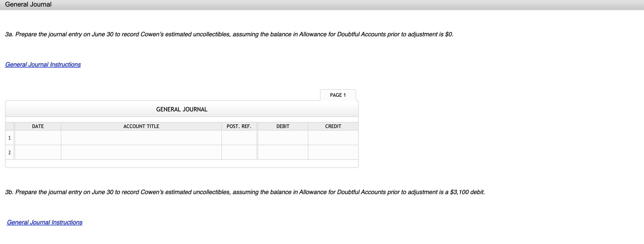Select the Account Title cell in row 2
Viewport: 644px width, 244px height.
pyautogui.click(x=141, y=152)
